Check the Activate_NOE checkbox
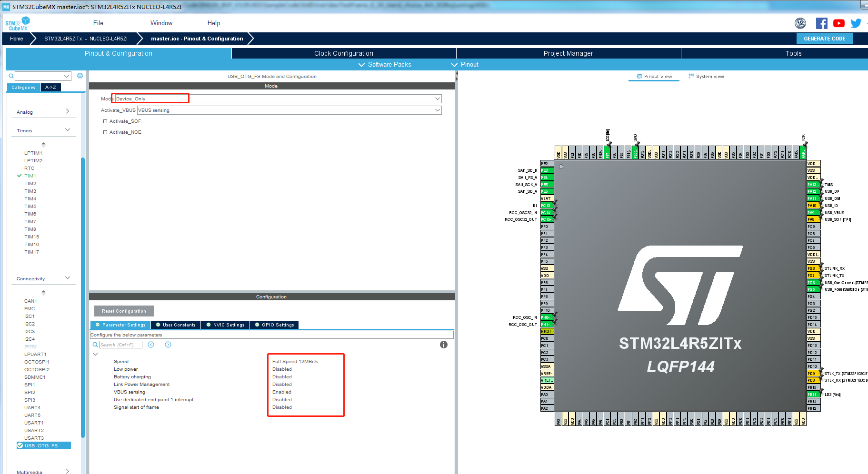Screen dimensions: 868x474 105,132
